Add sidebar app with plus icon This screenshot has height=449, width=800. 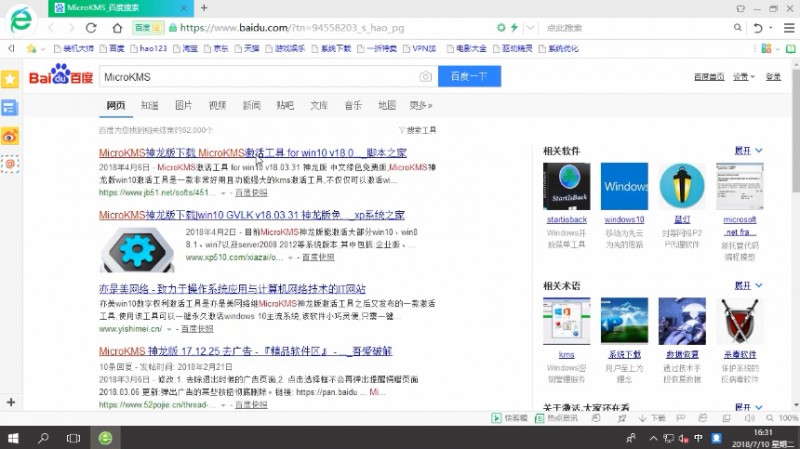[x=11, y=402]
